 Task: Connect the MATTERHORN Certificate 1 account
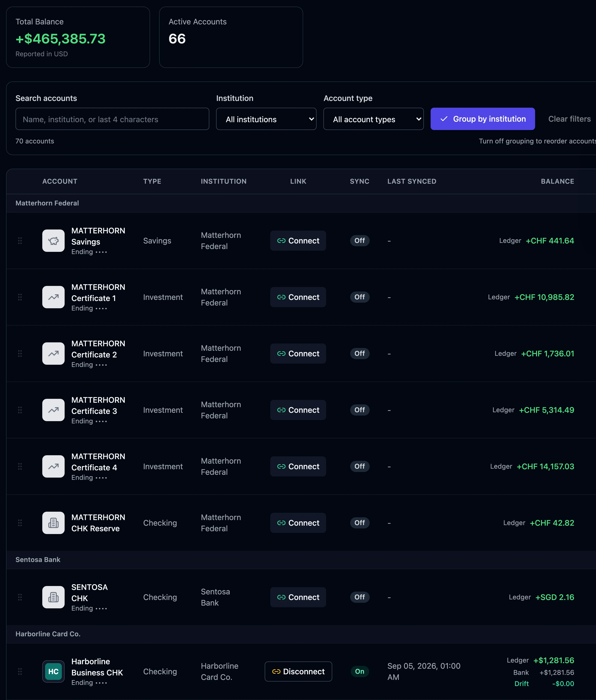pos(298,297)
